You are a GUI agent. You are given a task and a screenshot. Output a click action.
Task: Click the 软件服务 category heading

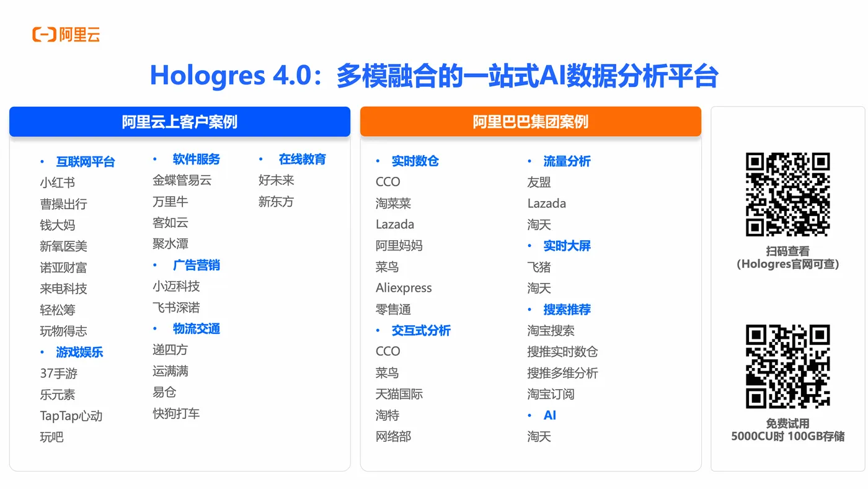tap(197, 159)
